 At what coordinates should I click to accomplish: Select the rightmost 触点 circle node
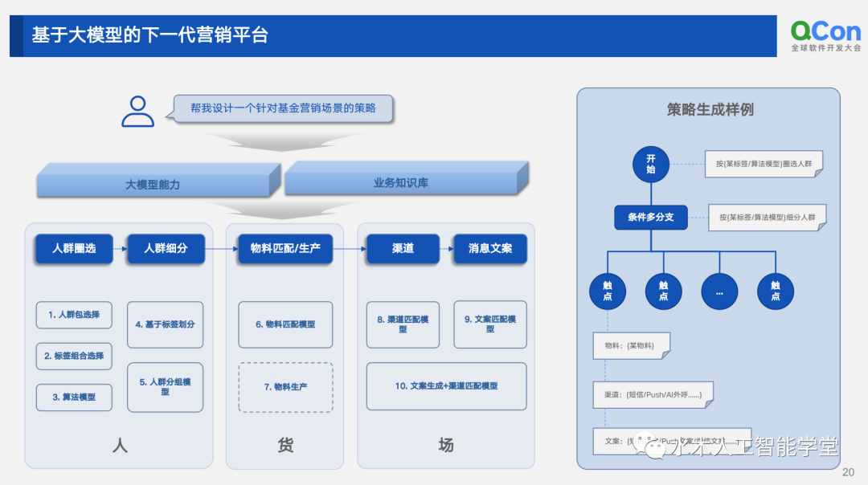pos(775,291)
